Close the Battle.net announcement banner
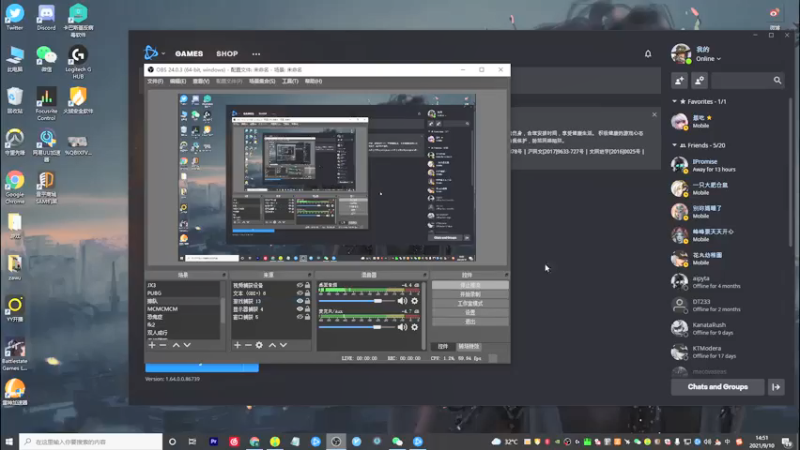Viewport: 800px width, 450px height. point(654,114)
